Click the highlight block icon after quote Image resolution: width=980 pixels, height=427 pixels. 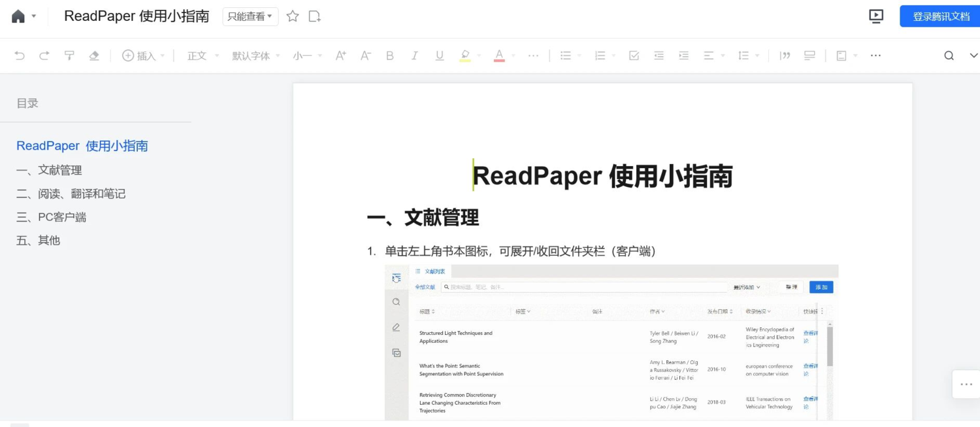coord(809,56)
